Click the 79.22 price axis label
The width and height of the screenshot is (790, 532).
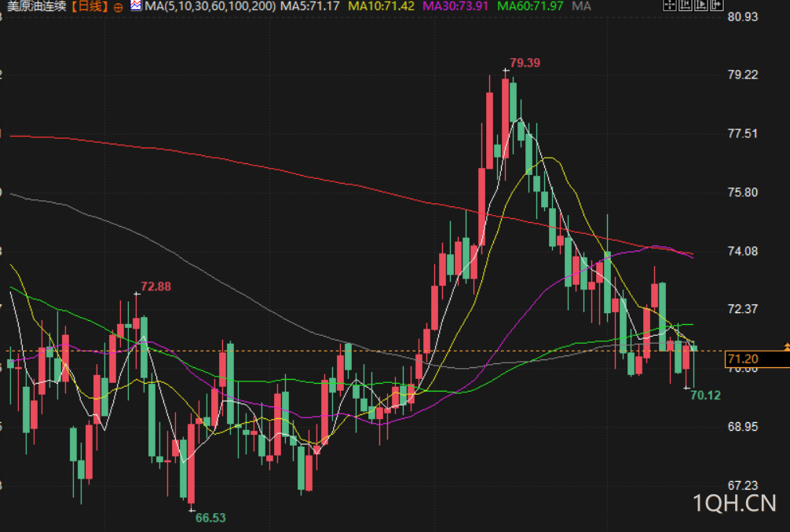coord(743,75)
